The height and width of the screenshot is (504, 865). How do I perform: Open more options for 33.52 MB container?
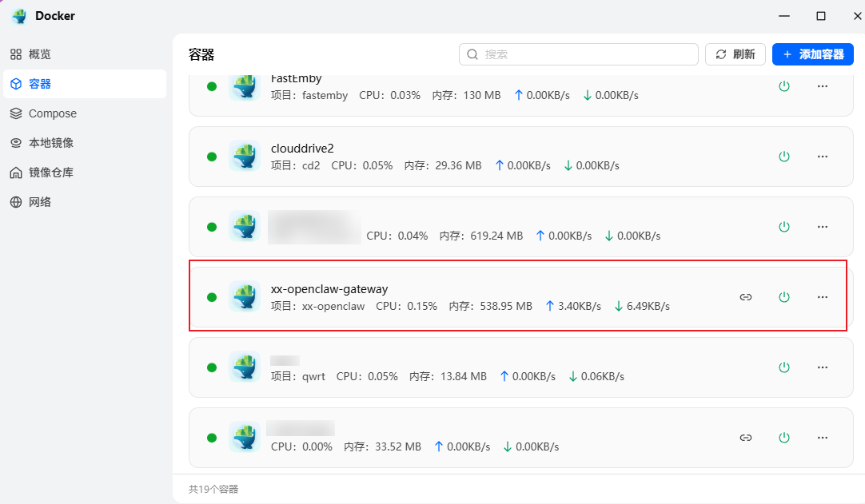point(823,438)
